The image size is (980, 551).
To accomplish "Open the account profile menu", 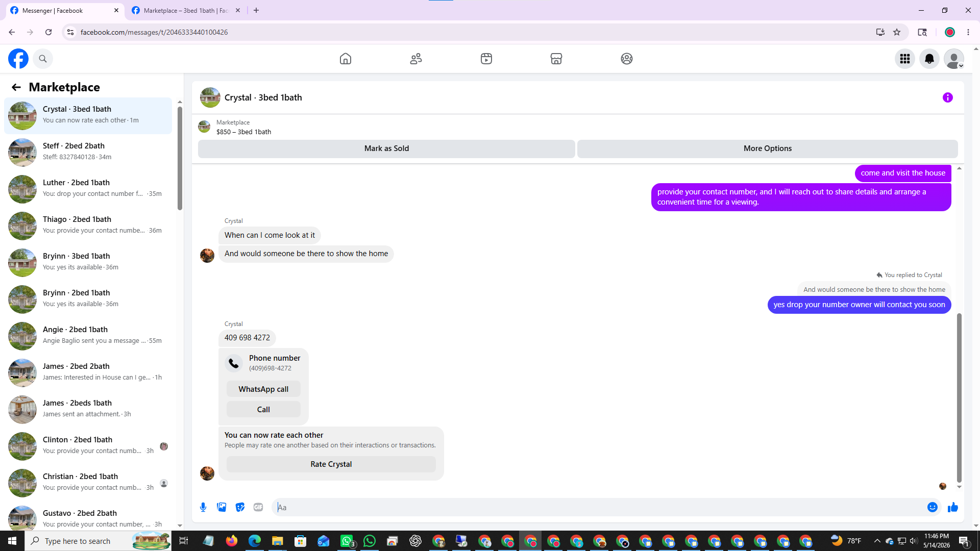I will point(954,59).
